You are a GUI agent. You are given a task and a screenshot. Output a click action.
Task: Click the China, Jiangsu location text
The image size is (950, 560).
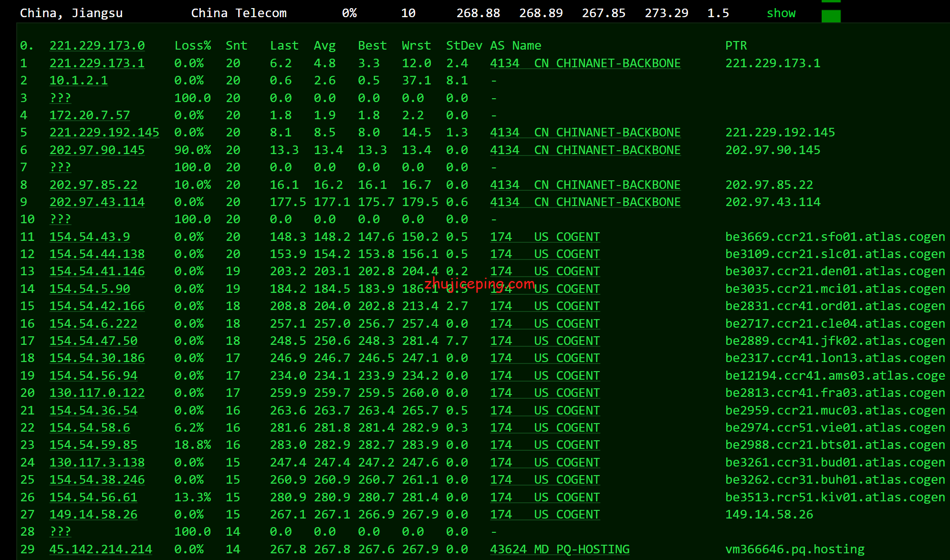tap(71, 13)
